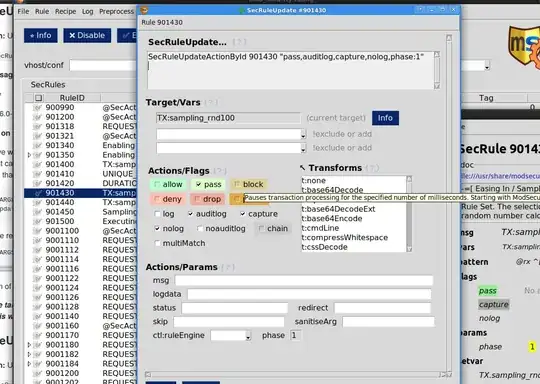
Task: Click help mark next to Transforms heading
Action: point(372,168)
